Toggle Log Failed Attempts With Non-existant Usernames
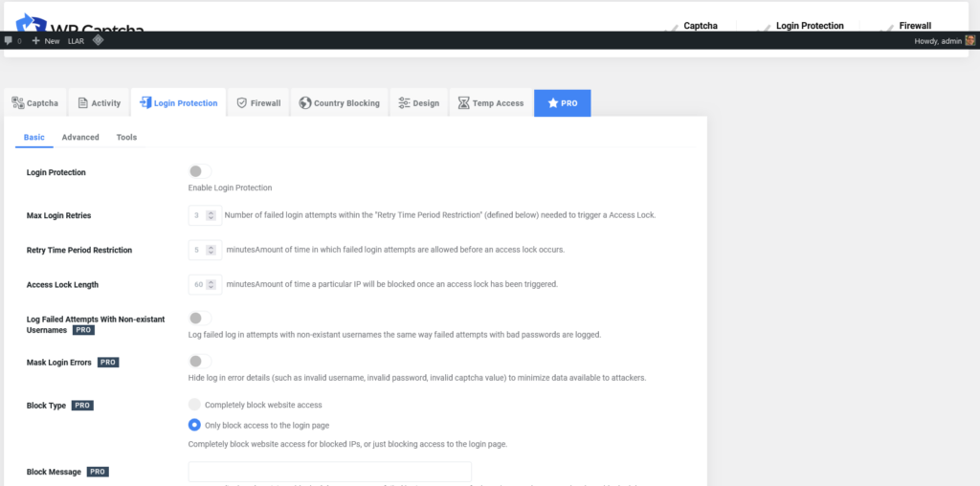 pos(199,318)
